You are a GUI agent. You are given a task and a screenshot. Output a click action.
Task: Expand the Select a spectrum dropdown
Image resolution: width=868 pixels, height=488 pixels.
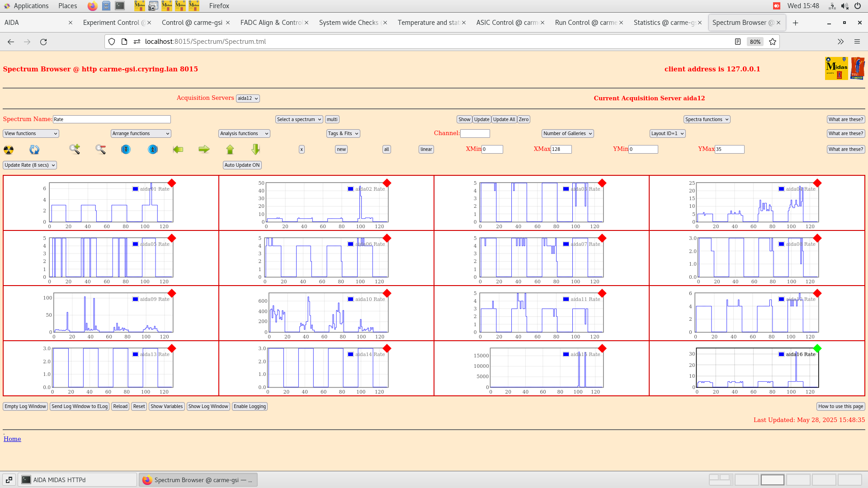[299, 119]
